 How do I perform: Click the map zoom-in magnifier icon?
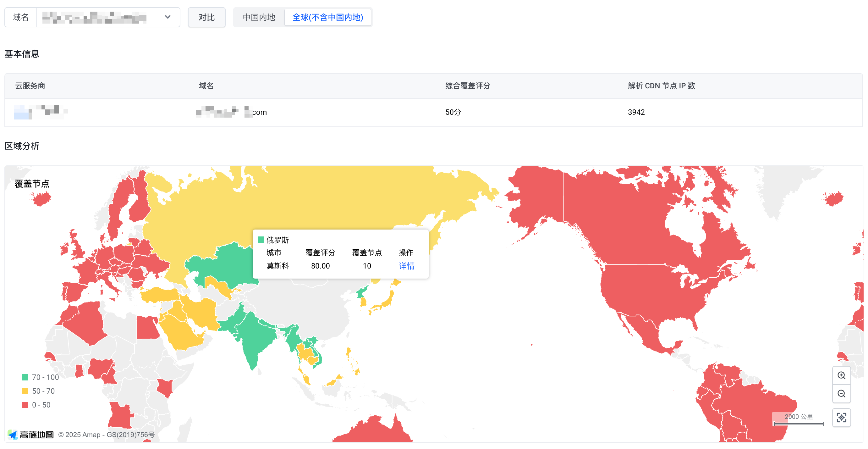click(x=841, y=375)
